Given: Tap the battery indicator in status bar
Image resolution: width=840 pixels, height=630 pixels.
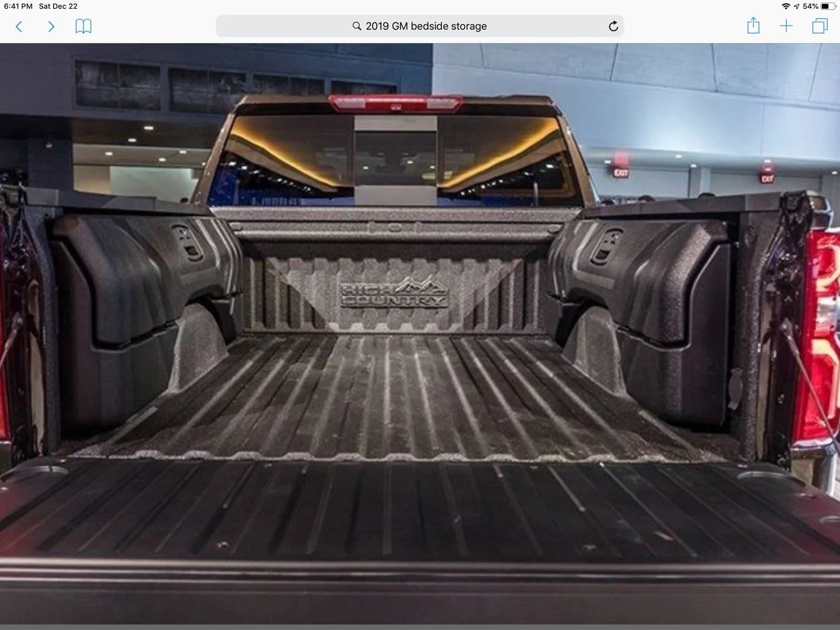Looking at the screenshot, I should tap(828, 6).
